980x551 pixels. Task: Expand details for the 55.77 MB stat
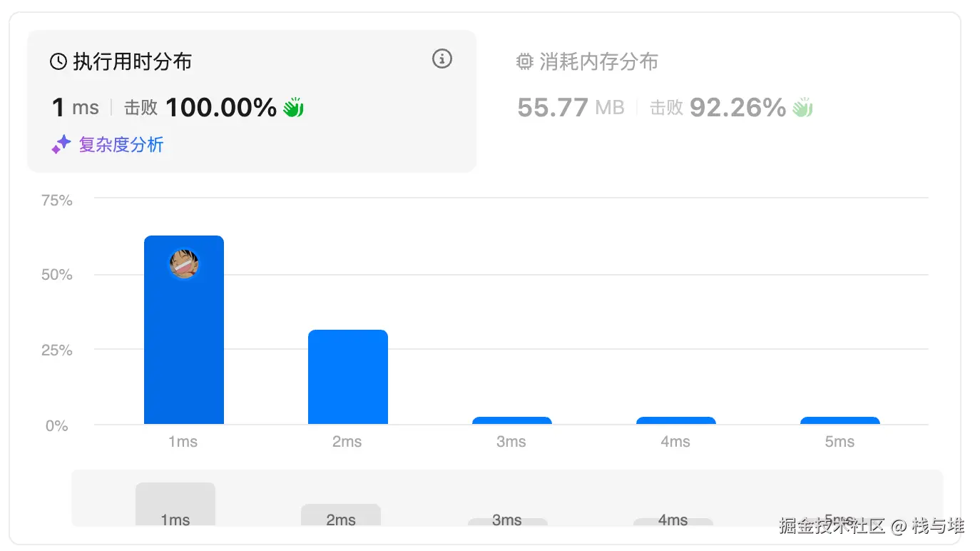[571, 107]
